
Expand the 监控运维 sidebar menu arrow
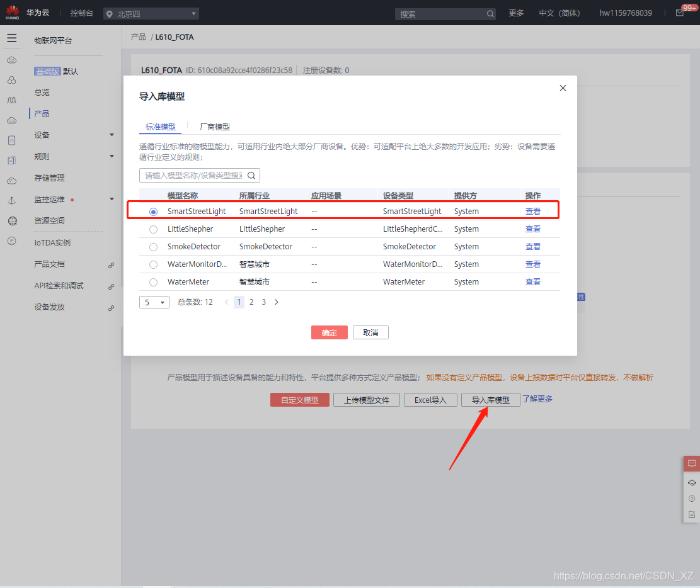click(112, 199)
